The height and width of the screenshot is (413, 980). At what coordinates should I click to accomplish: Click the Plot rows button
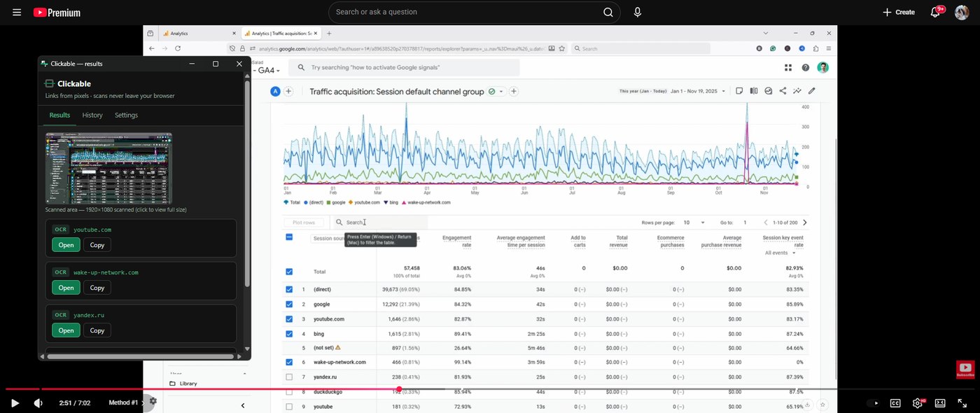[x=304, y=223]
